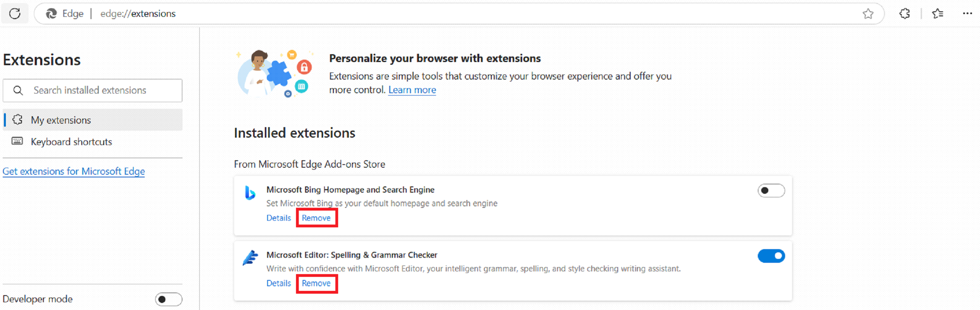Click the From Microsoft Edge Add-ons Store label

click(309, 164)
